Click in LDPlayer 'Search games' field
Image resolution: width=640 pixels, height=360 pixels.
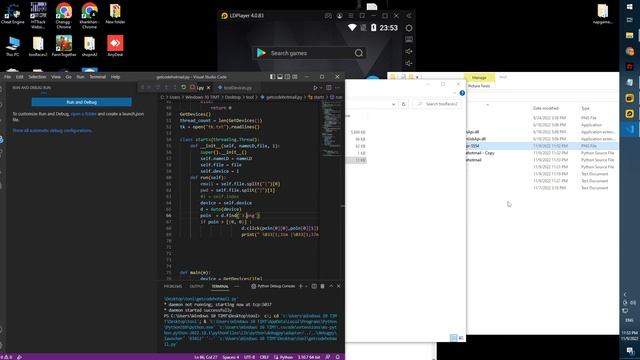point(310,53)
